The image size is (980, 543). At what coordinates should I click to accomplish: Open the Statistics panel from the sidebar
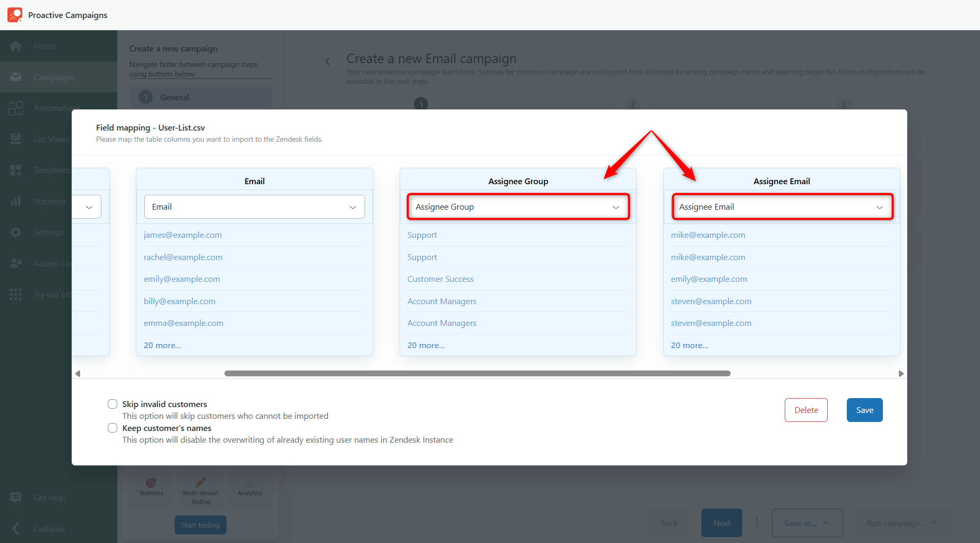pos(16,201)
